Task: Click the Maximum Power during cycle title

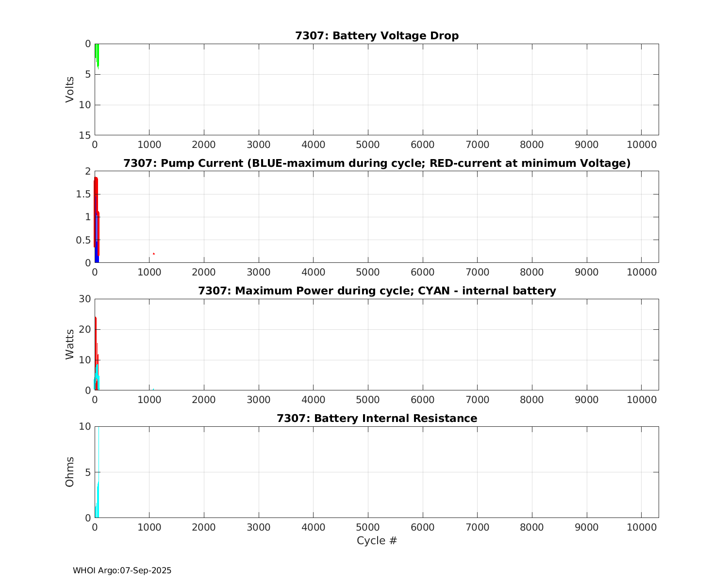Action: click(377, 291)
